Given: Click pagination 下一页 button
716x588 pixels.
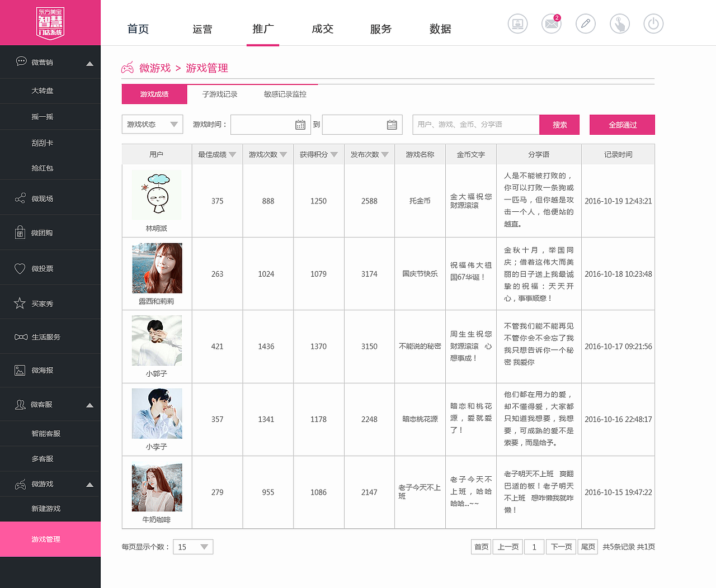Looking at the screenshot, I should coord(561,547).
